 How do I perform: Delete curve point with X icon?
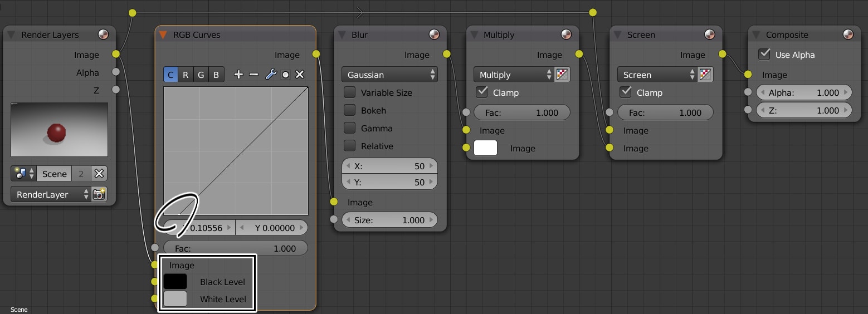point(300,75)
